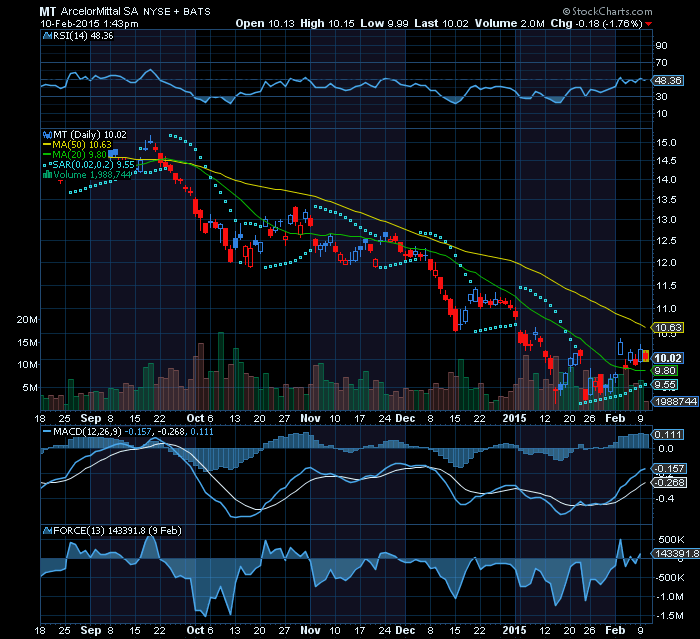Click the MT (Daily) candlestick icon
Viewport: 700px width, 639px height.
47,134
